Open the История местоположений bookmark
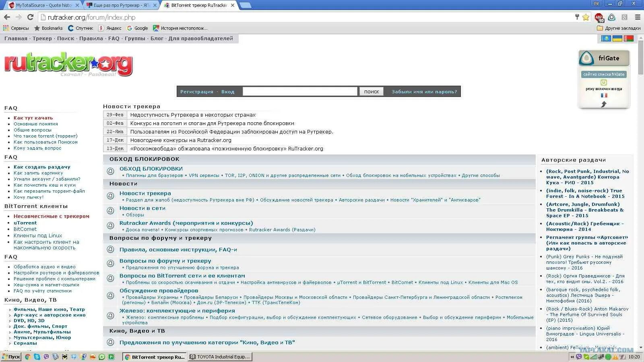Screen dimensions: 644x362 pyautogui.click(x=180, y=28)
